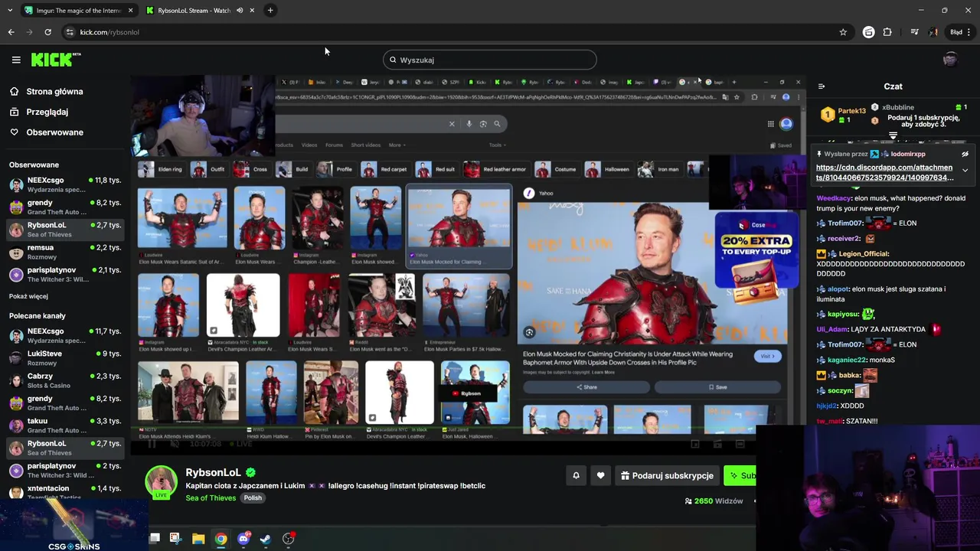Pause the stream in the video player
This screenshot has width=980, height=551.
[x=152, y=443]
